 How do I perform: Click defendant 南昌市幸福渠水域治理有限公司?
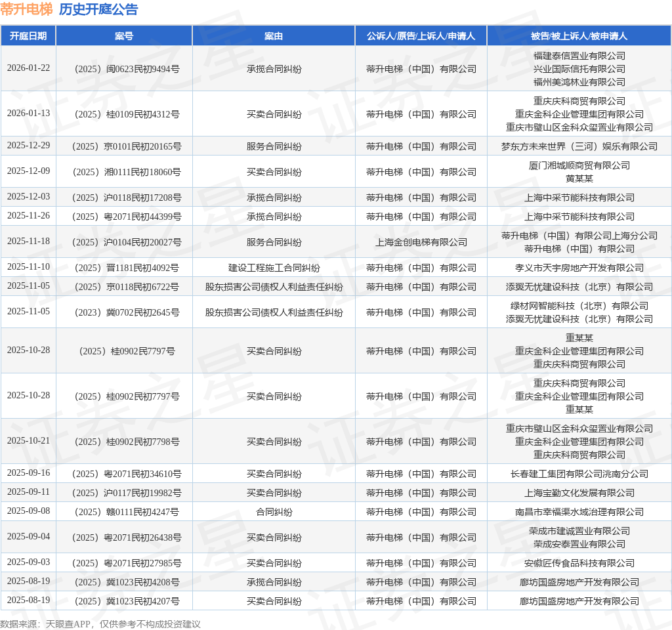tap(579, 512)
